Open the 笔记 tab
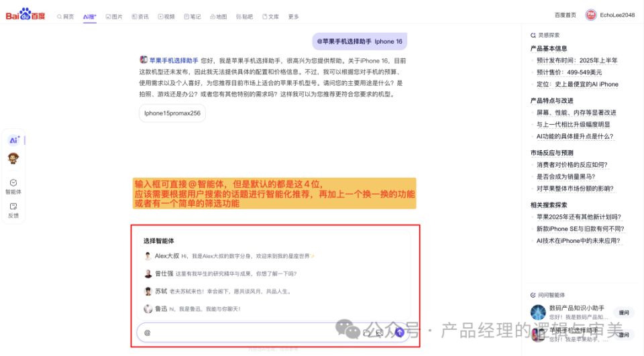644x356 pixels. (193, 17)
